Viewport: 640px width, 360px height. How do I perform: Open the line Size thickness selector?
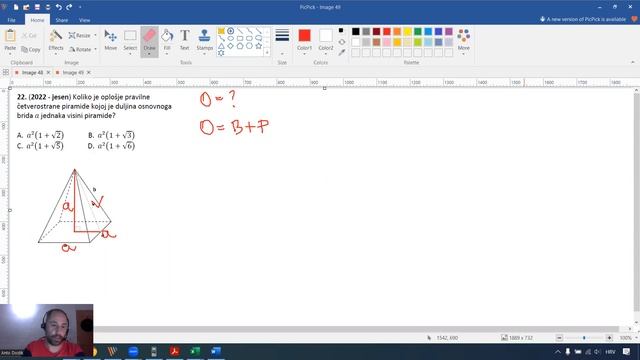pos(282,41)
